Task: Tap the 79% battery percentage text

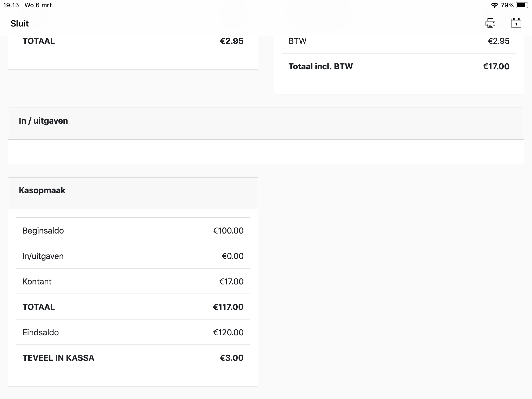Action: [x=507, y=5]
